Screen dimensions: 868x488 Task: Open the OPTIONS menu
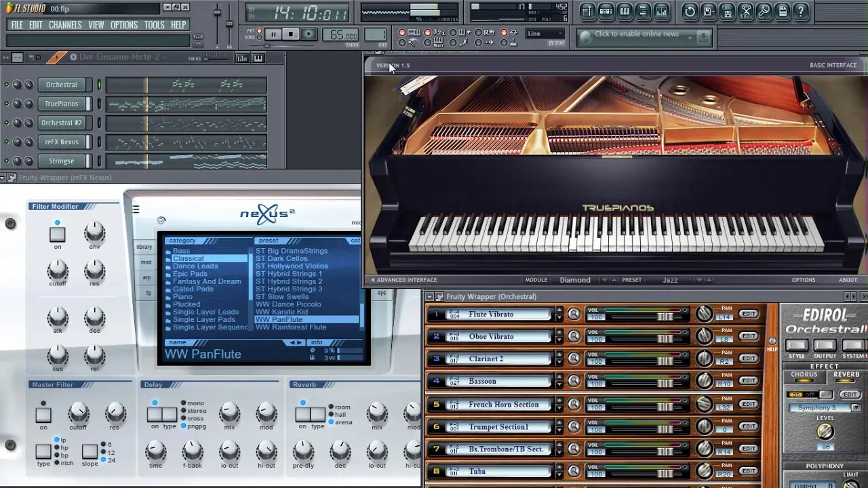[124, 25]
